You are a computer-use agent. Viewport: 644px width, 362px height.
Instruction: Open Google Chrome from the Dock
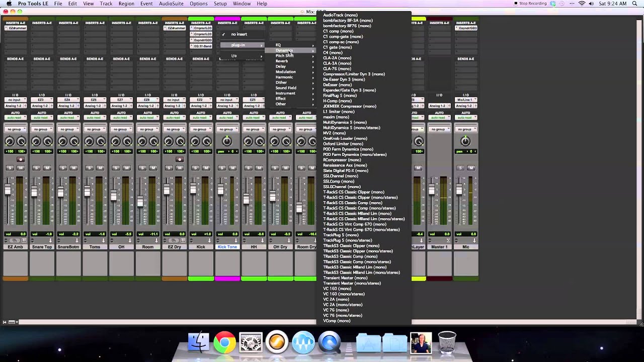click(224, 343)
